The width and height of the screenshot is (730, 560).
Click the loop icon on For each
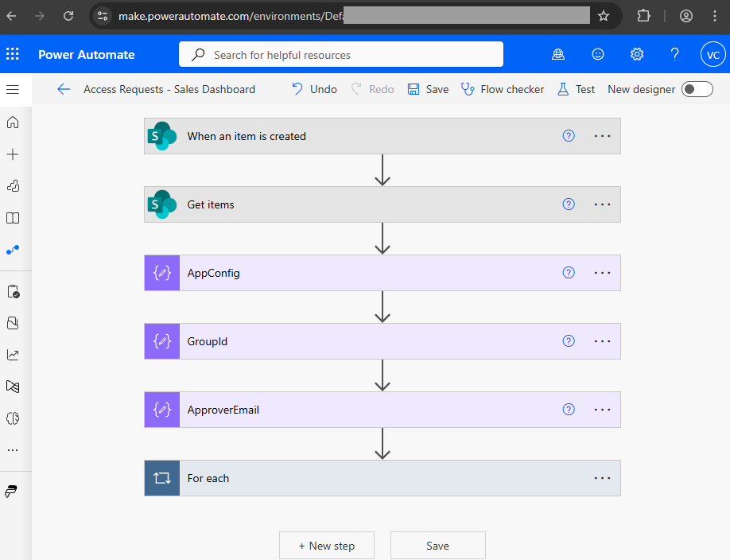tap(162, 479)
